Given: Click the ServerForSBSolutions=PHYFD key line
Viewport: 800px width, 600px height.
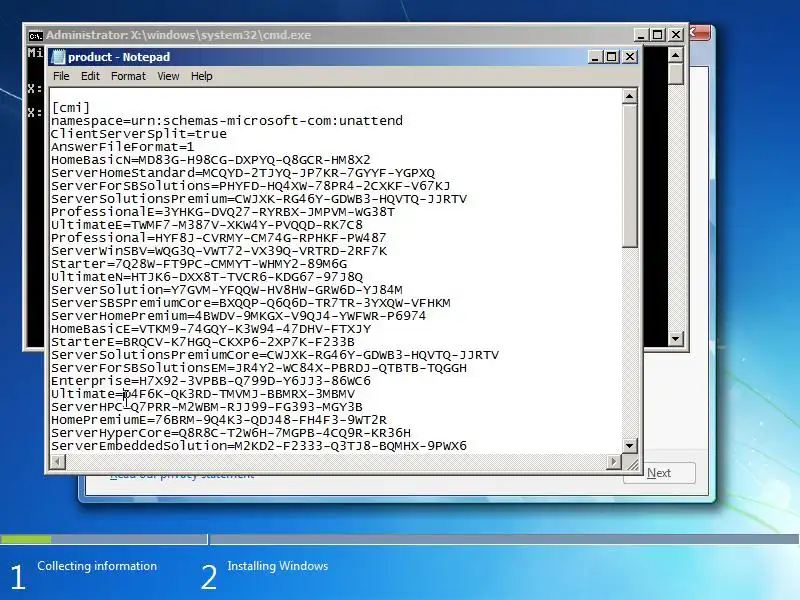Looking at the screenshot, I should click(251, 186).
